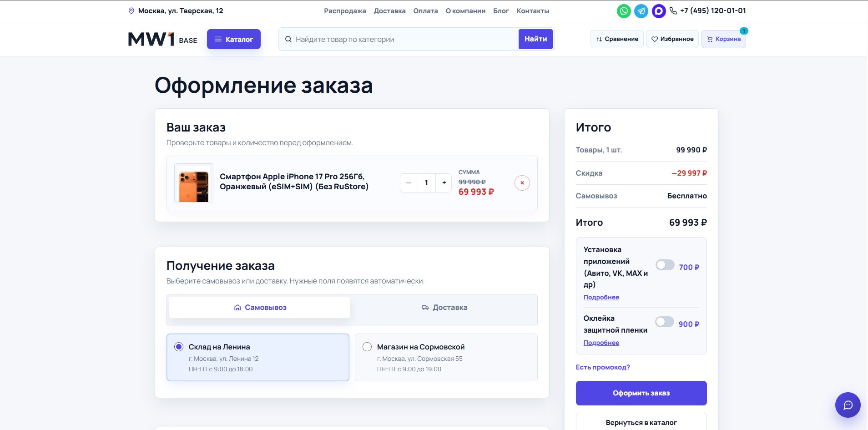Click the magnifier icon in search field

pyautogui.click(x=288, y=39)
